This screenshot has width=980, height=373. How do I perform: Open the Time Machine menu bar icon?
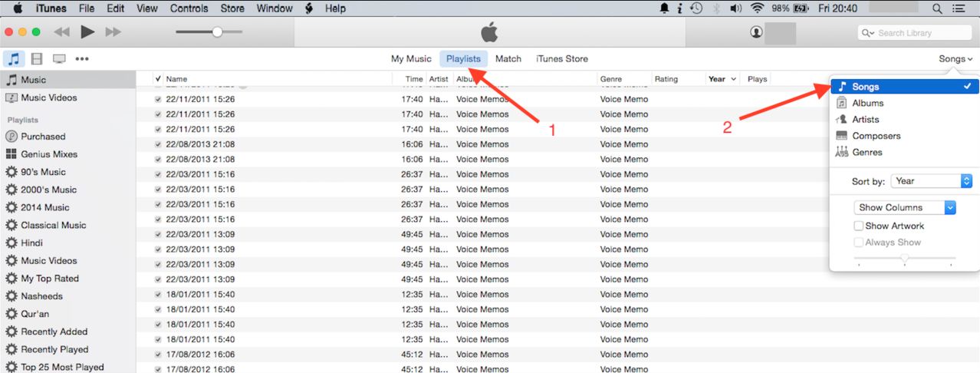(x=696, y=8)
